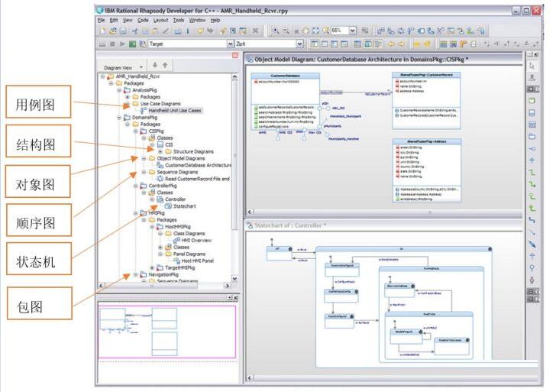
Task: Select Handheld Unit Use Cases diagram
Action: point(175,111)
